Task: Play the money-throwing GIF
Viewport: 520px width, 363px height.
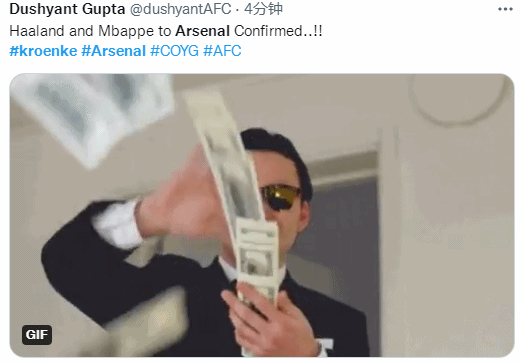Action: (x=262, y=215)
